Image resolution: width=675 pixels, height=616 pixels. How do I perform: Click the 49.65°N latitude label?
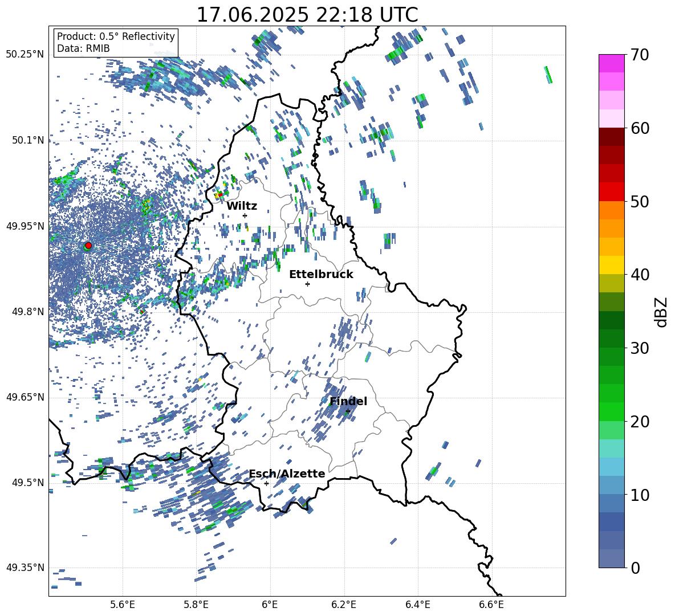click(x=25, y=397)
